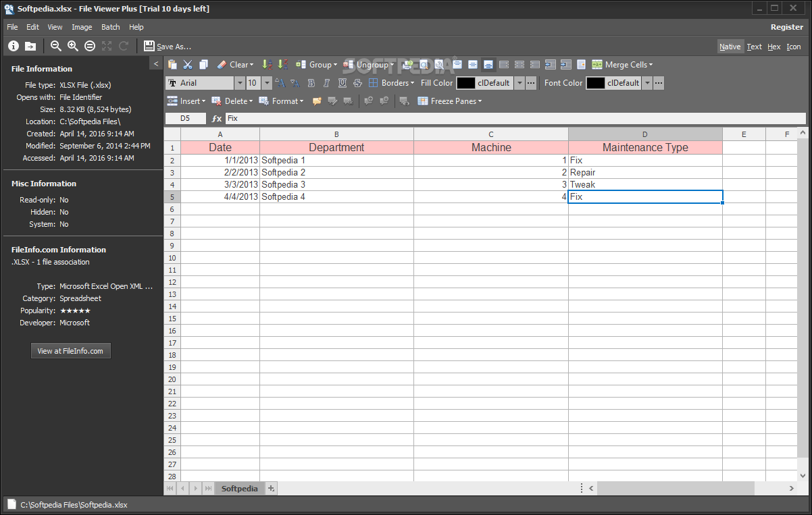812x515 pixels.
Task: Switch to Icon view mode
Action: 794,47
